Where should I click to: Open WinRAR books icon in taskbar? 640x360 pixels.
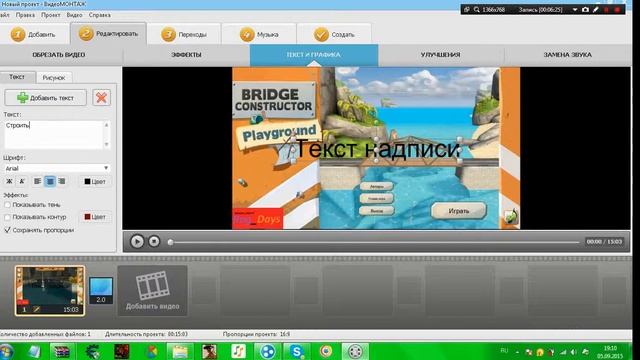coord(62,351)
